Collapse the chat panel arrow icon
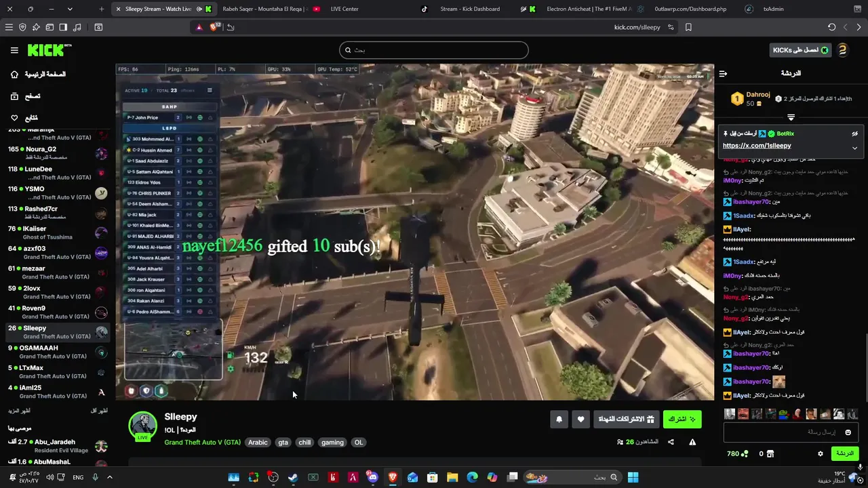Viewport: 868px width, 488px height. [x=723, y=73]
